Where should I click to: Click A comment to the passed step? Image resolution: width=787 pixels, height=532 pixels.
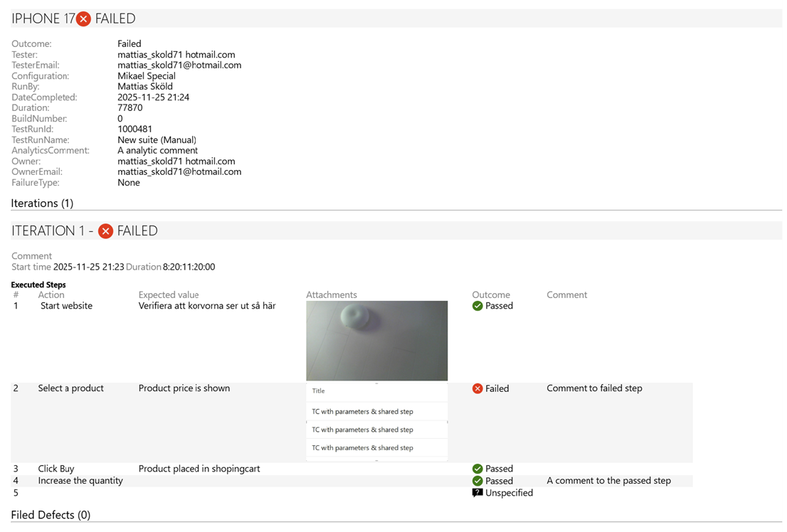[x=609, y=481]
